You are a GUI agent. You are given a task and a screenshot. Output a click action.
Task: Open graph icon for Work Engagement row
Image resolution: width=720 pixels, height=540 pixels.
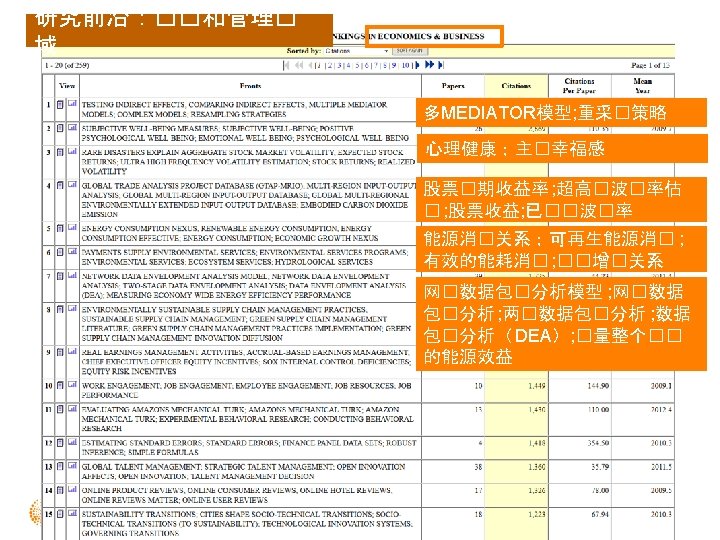[x=72, y=385]
